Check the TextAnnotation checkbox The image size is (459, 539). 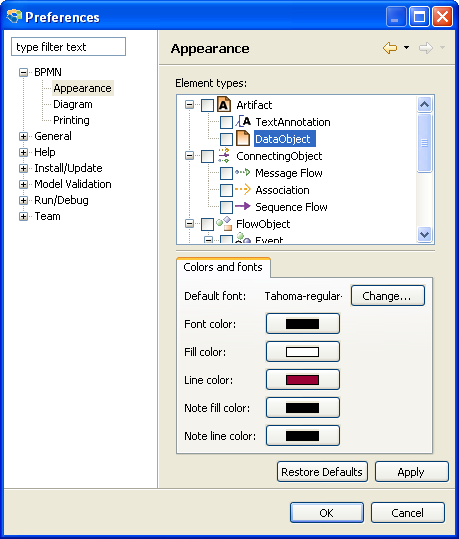[x=226, y=122]
